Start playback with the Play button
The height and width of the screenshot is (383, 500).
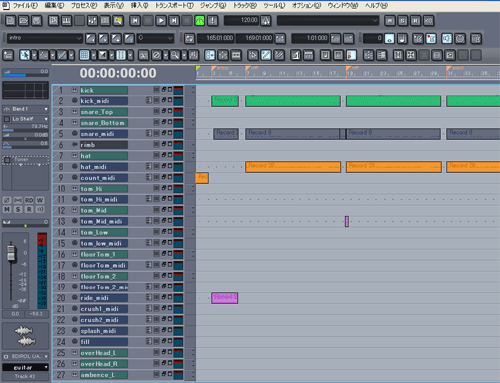[x=161, y=21]
